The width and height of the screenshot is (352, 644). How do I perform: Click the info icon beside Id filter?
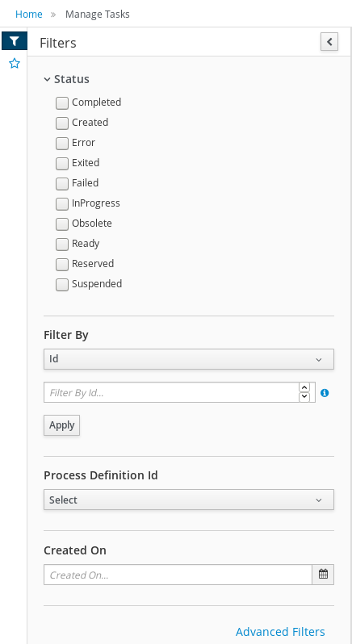click(325, 393)
